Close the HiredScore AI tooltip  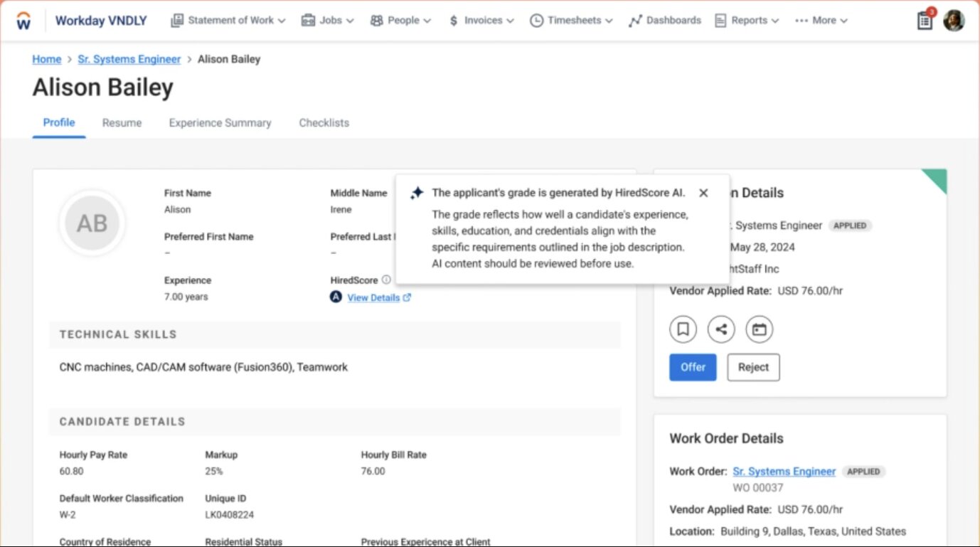pyautogui.click(x=703, y=193)
